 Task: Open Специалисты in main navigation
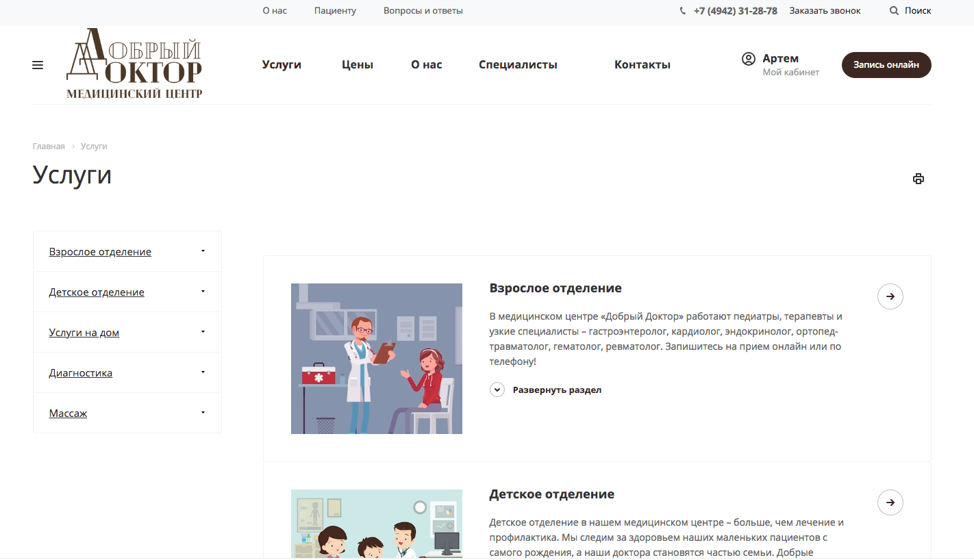point(518,65)
